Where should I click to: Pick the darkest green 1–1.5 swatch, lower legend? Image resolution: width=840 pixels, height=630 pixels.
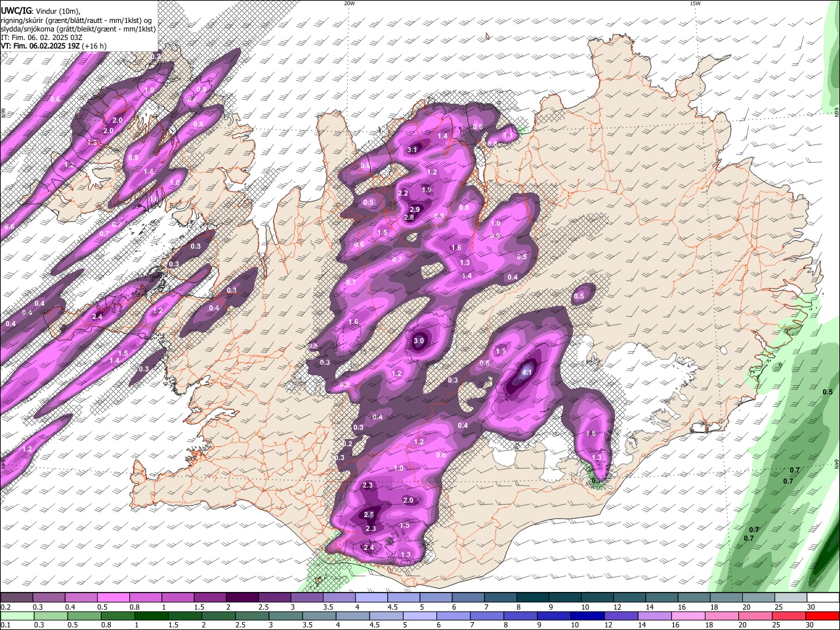click(150, 616)
